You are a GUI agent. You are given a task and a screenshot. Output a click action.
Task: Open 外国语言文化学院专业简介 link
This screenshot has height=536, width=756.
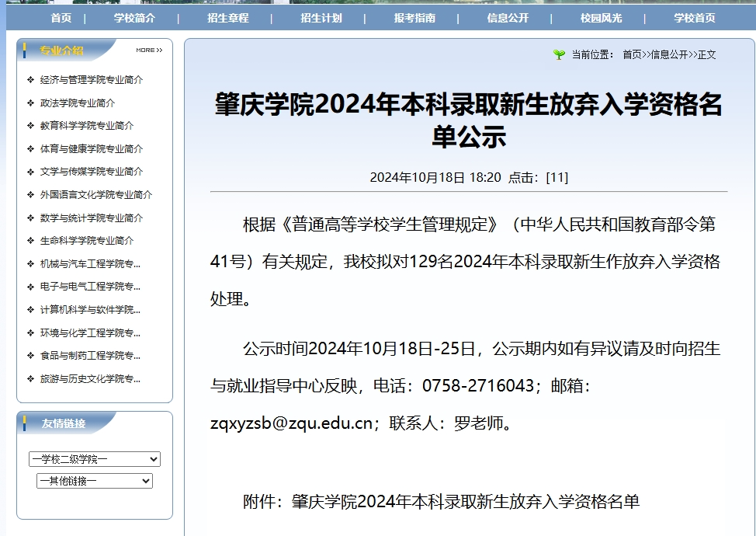96,194
